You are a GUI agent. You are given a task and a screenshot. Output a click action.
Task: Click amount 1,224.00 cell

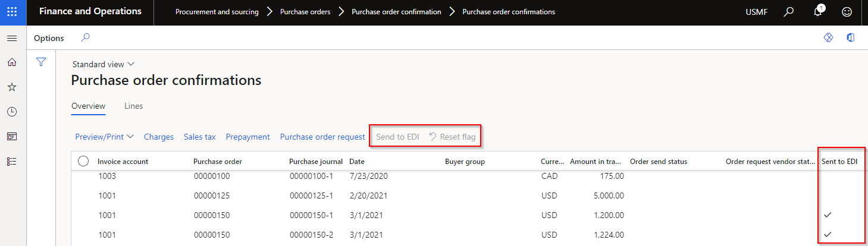coord(608,235)
